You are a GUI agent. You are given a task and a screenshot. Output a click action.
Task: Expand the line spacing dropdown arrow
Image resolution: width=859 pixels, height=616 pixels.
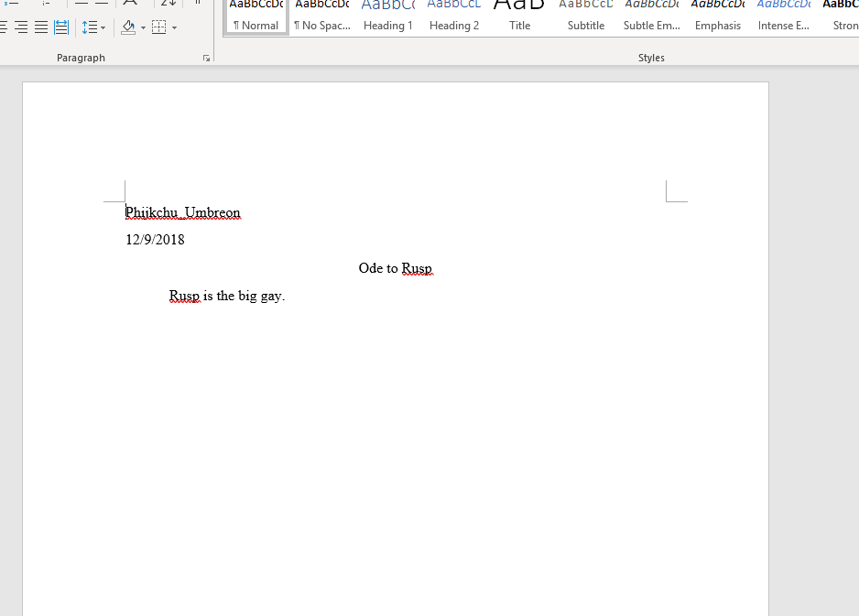click(x=103, y=27)
